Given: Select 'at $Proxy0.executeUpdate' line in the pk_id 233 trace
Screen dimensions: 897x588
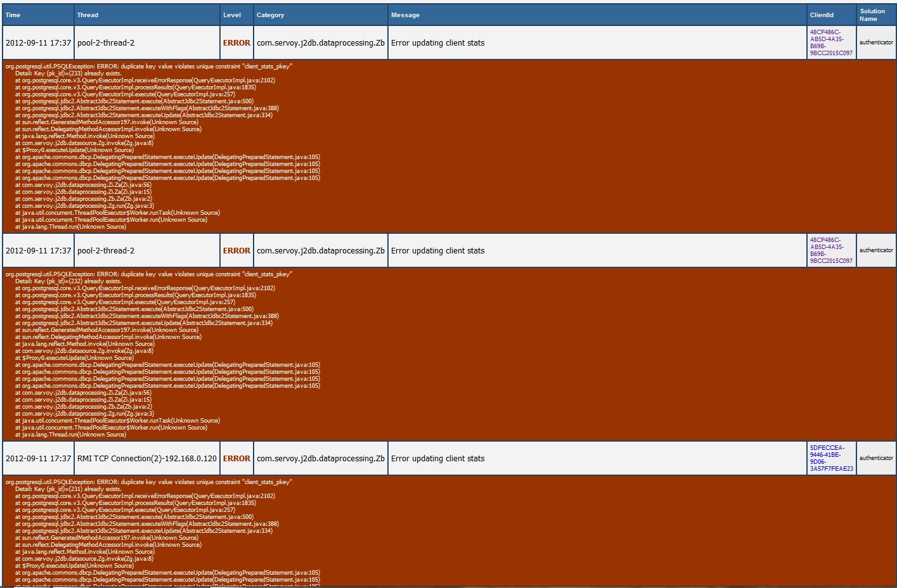Looking at the screenshot, I should [74, 150].
